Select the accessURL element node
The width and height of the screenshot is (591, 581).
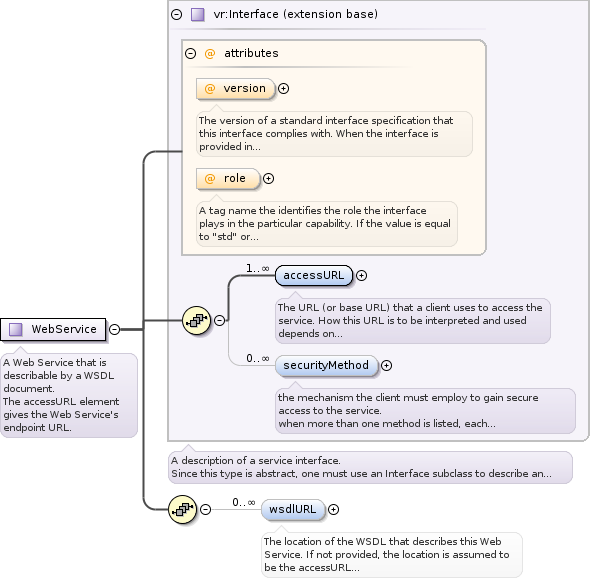[x=314, y=276]
